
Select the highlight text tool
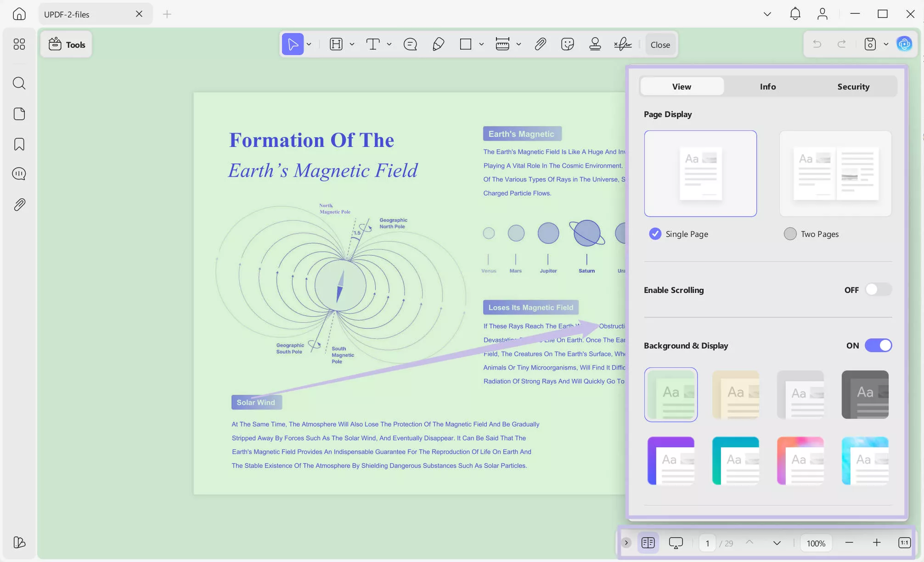point(336,45)
